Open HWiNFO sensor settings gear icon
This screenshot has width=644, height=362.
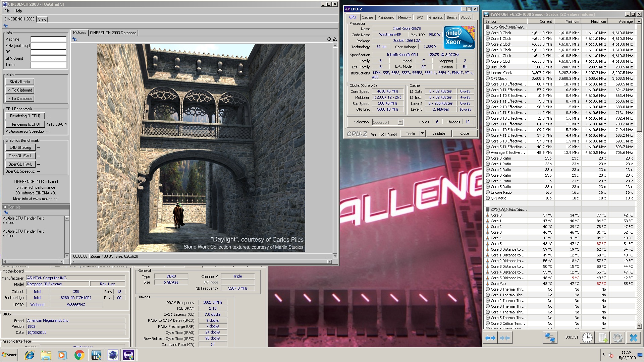coord(618,338)
